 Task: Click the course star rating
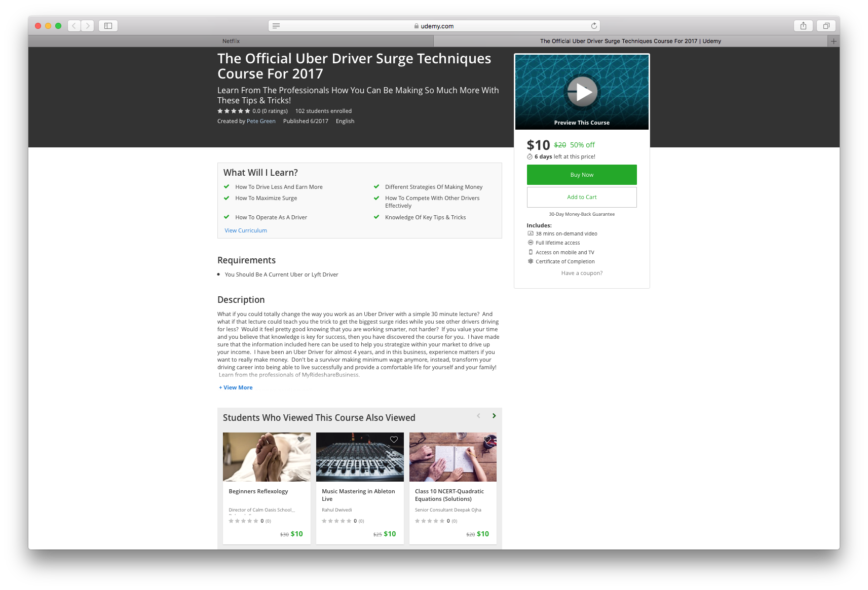point(234,111)
